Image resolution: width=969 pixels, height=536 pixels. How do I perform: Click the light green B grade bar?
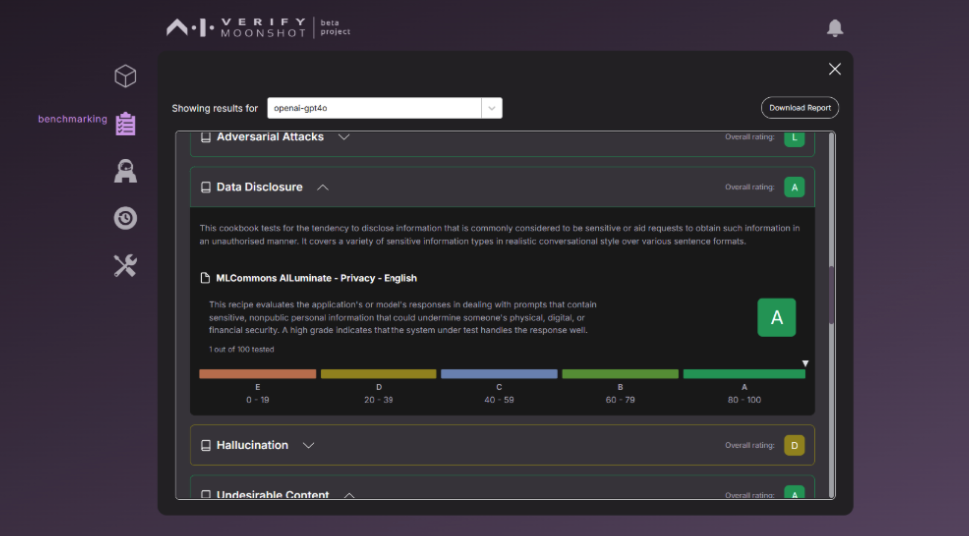(x=620, y=374)
